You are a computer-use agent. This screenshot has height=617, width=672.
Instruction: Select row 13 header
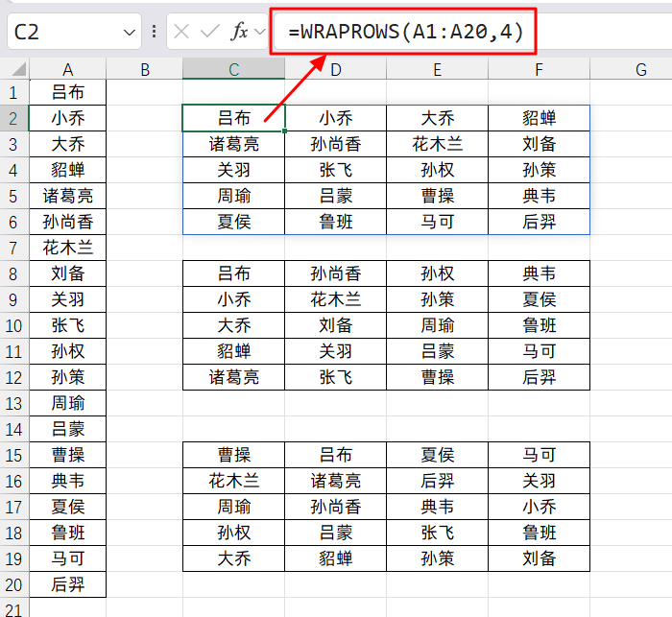click(x=14, y=403)
